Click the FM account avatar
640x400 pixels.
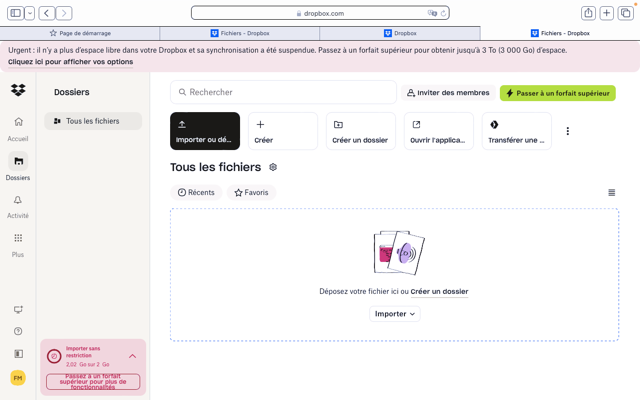pos(18,378)
